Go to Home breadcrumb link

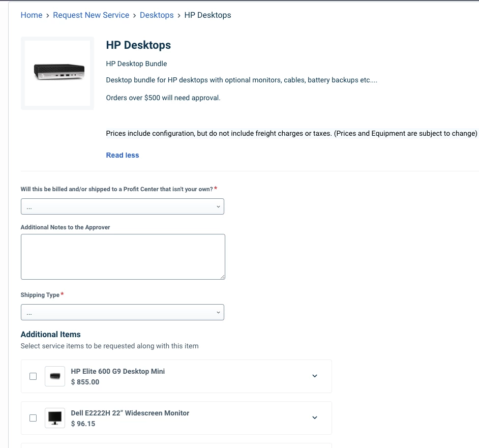32,15
